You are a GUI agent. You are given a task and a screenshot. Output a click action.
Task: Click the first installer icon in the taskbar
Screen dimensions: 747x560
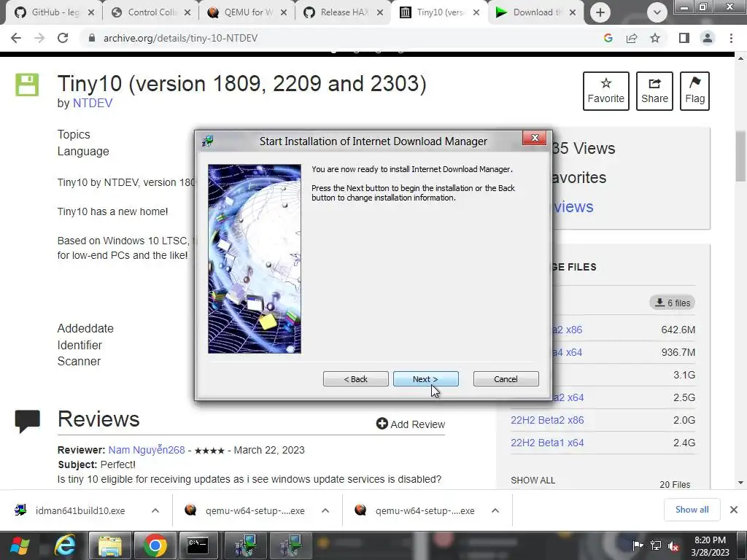(245, 545)
